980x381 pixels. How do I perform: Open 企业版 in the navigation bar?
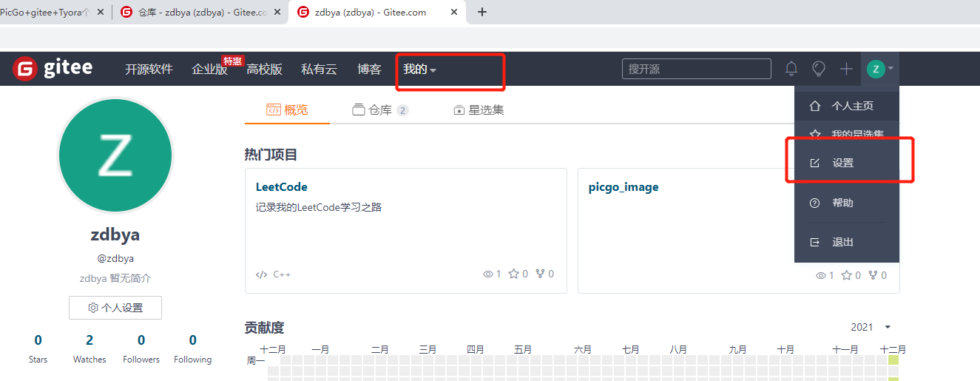[209, 69]
